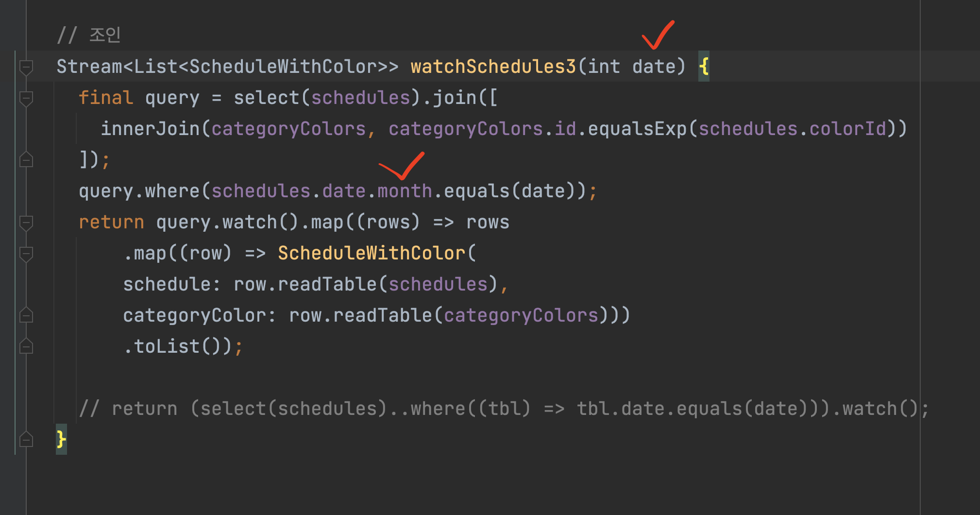Fold the '.map((row)' lambda block

(26, 254)
